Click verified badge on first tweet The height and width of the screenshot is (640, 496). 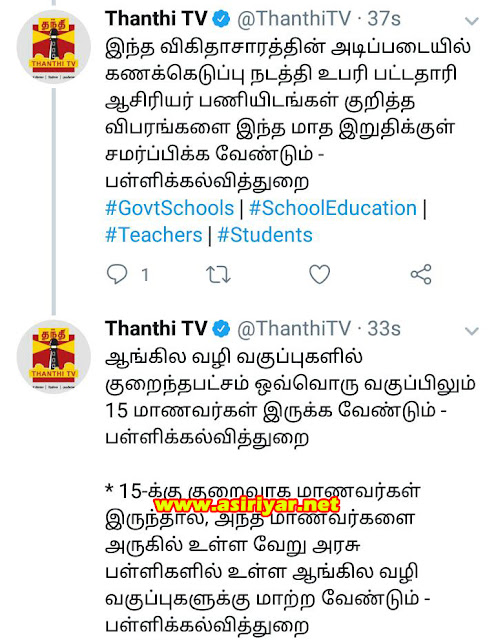click(x=222, y=19)
